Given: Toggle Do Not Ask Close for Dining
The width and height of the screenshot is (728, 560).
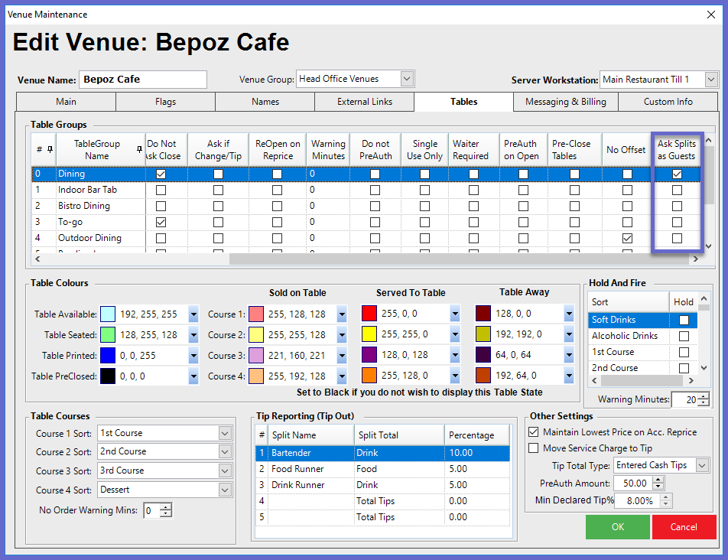Looking at the screenshot, I should tap(161, 174).
